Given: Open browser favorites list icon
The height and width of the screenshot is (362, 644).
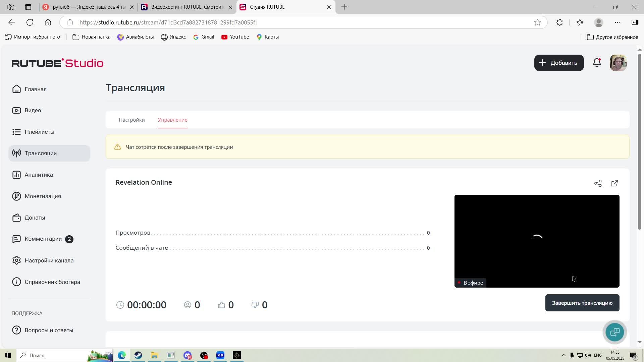Looking at the screenshot, I should tap(580, 22).
